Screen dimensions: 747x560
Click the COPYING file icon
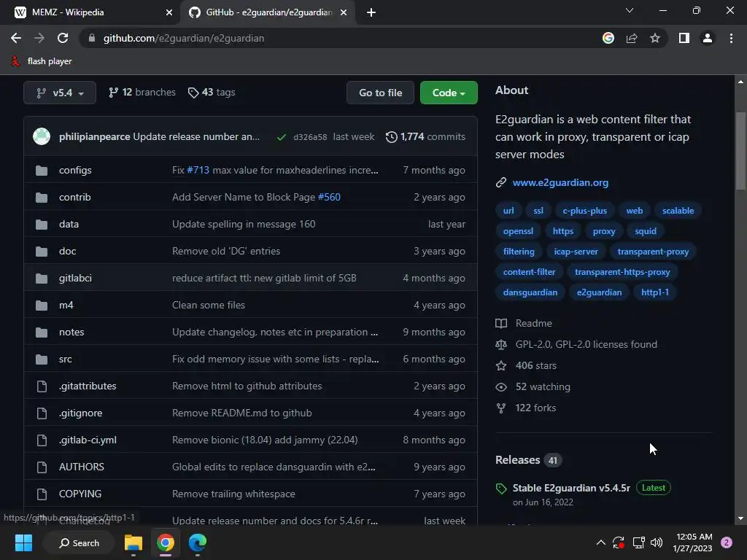pos(42,494)
